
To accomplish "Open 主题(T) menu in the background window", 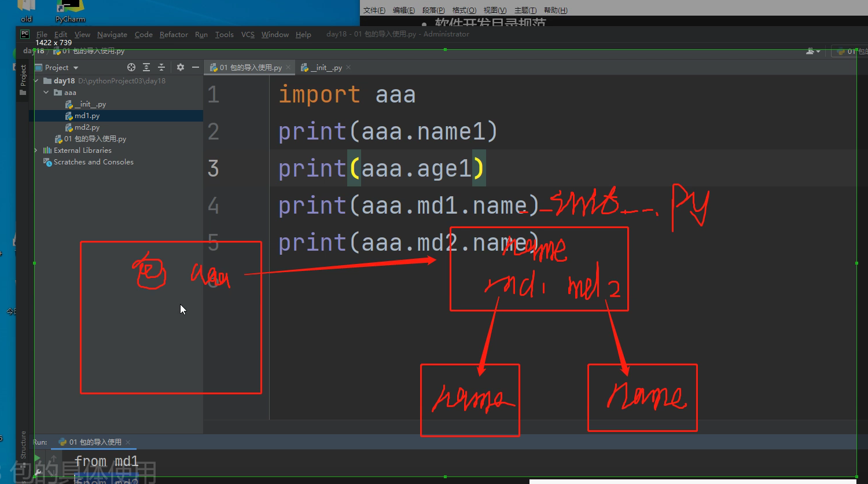I will [x=525, y=10].
